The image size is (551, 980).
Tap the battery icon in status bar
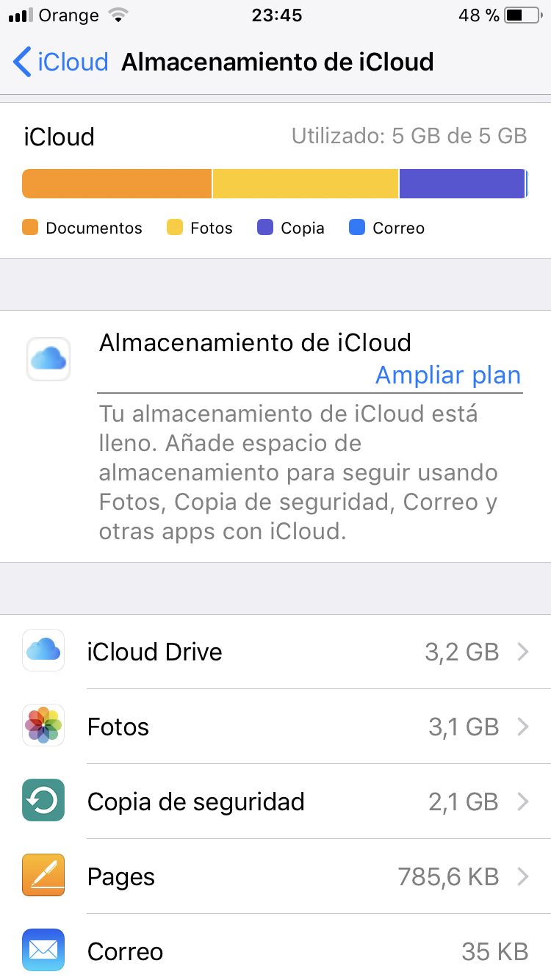[523, 15]
